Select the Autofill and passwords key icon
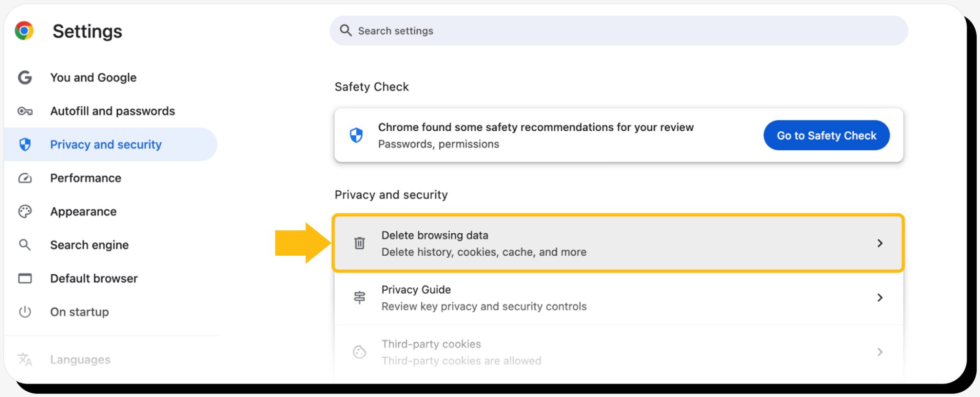Image resolution: width=980 pixels, height=397 pixels. click(25, 111)
